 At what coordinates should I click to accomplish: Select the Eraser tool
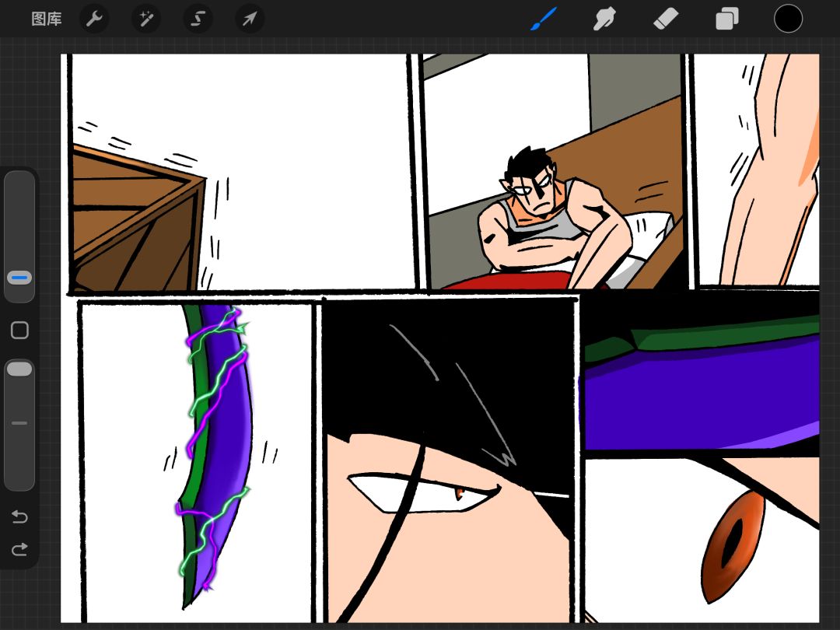tap(666, 19)
